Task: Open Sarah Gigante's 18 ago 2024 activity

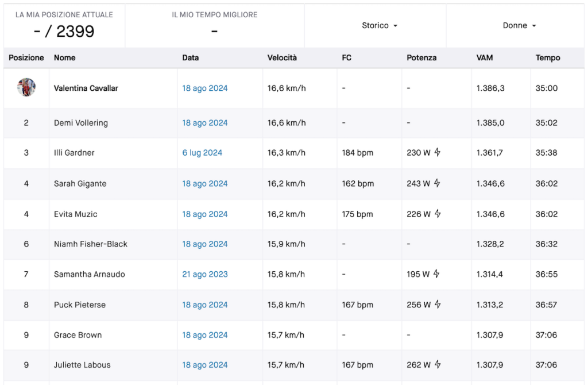Action: click(x=205, y=183)
